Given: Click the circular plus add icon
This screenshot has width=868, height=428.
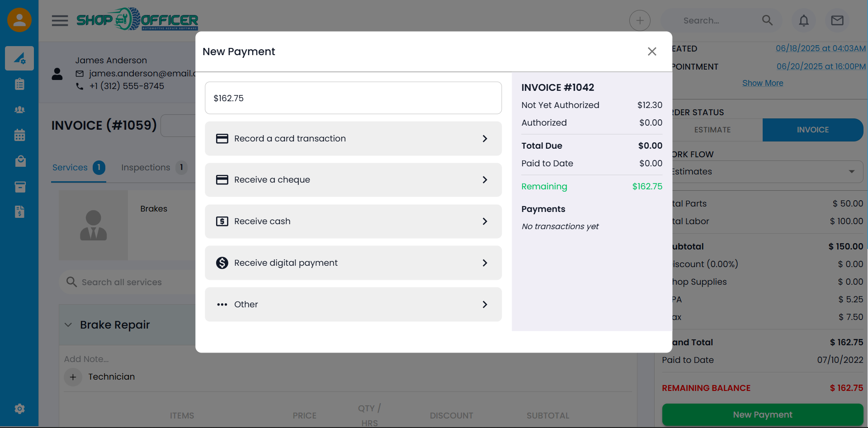Looking at the screenshot, I should click(640, 20).
